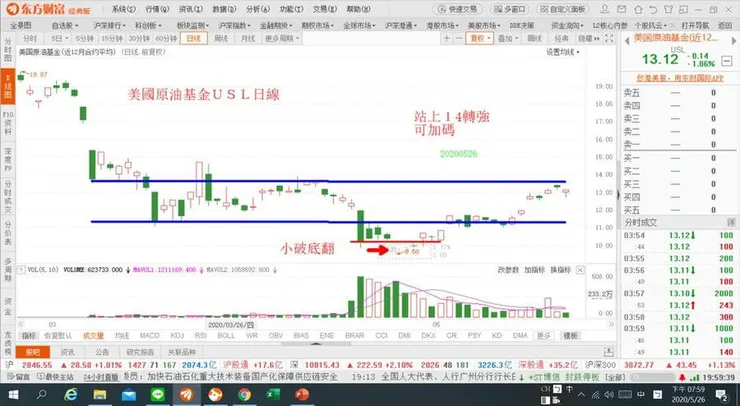The width and height of the screenshot is (740, 406).
Task: Click 模板 button in indicator row
Action: coord(570,336)
